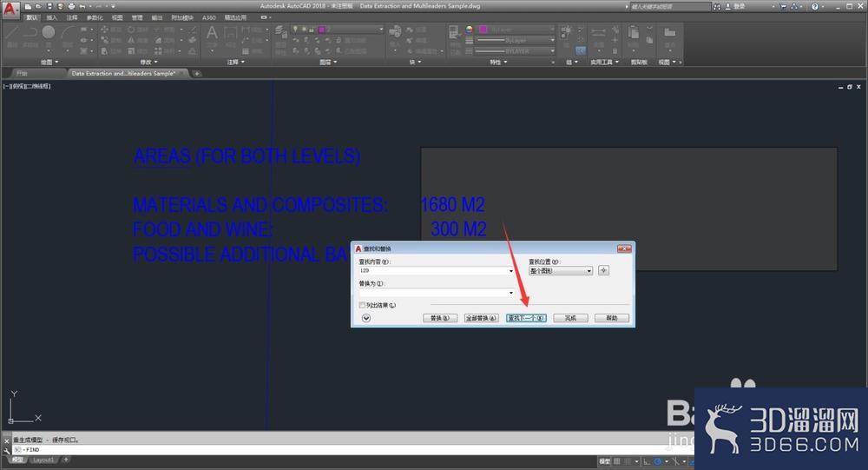
Task: Open the '管理' Manage ribbon tab
Action: pyautogui.click(x=137, y=17)
